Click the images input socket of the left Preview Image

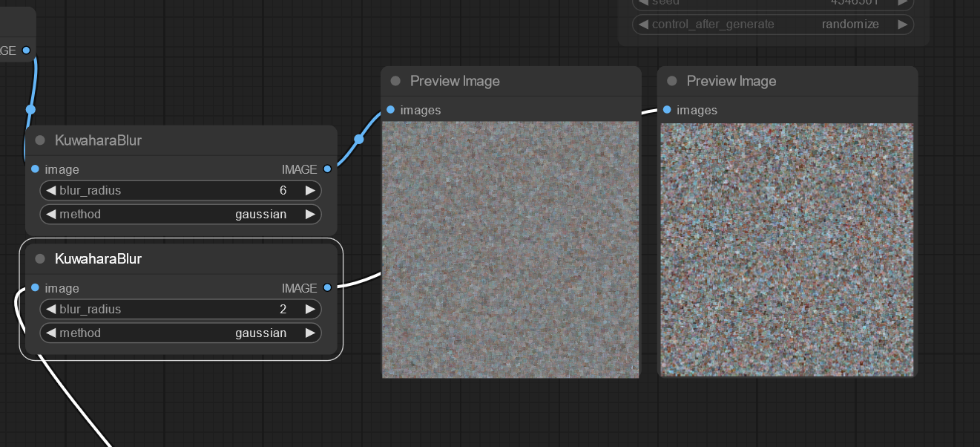[390, 109]
